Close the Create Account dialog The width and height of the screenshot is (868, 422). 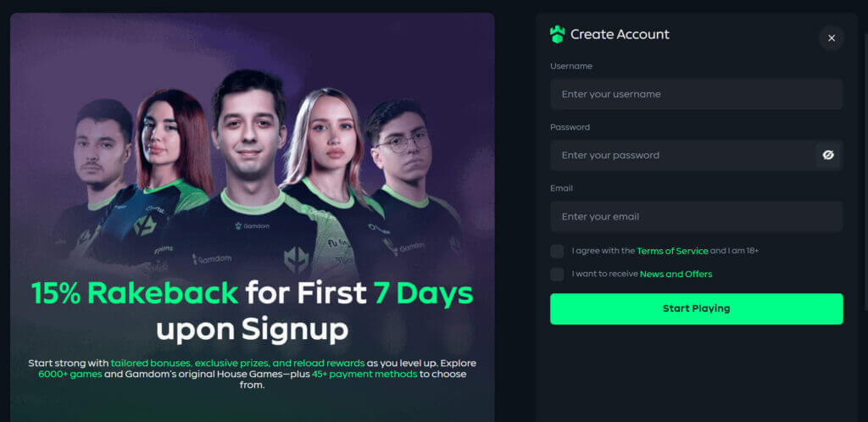pyautogui.click(x=832, y=38)
